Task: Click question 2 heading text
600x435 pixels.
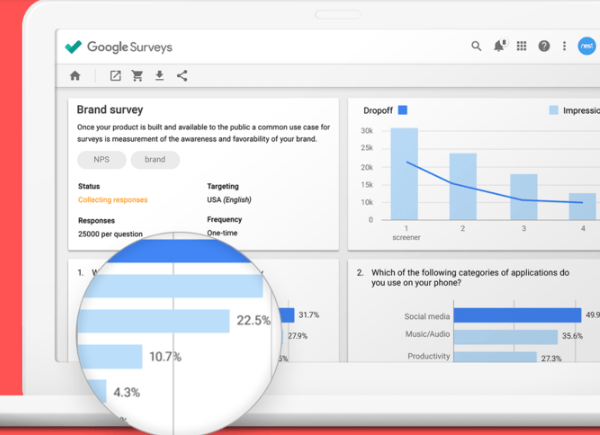Action: click(x=470, y=278)
